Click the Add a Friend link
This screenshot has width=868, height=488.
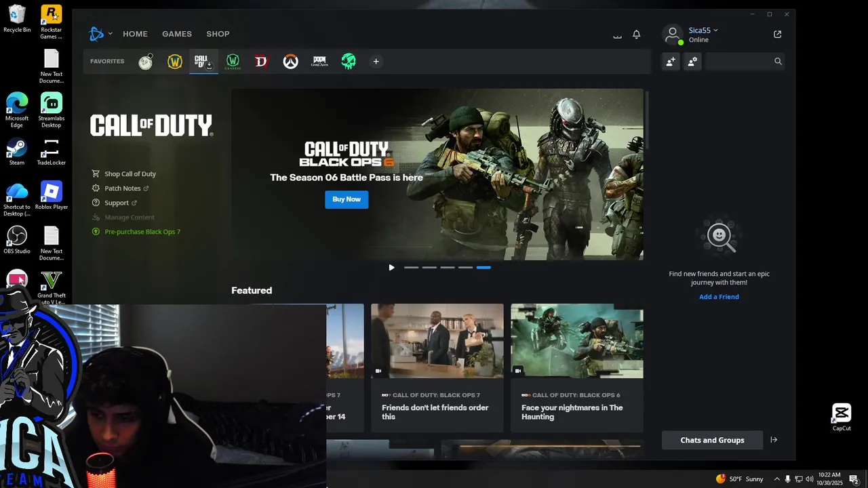point(719,297)
